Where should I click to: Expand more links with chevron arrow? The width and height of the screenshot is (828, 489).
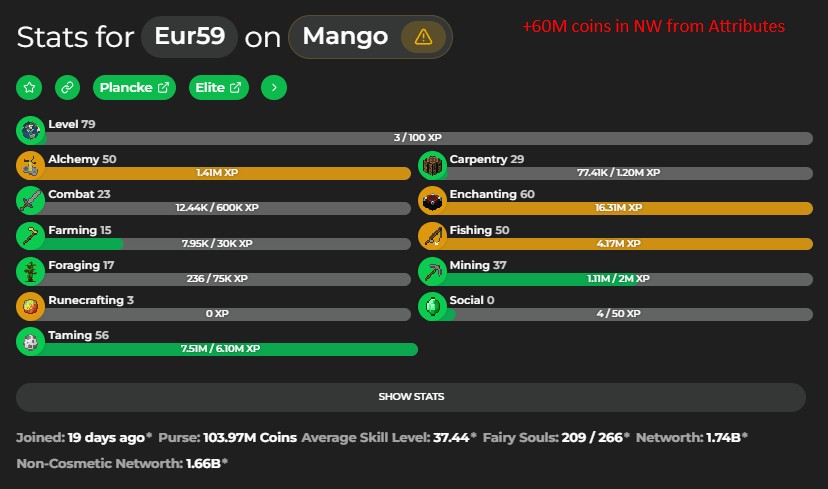[x=274, y=88]
